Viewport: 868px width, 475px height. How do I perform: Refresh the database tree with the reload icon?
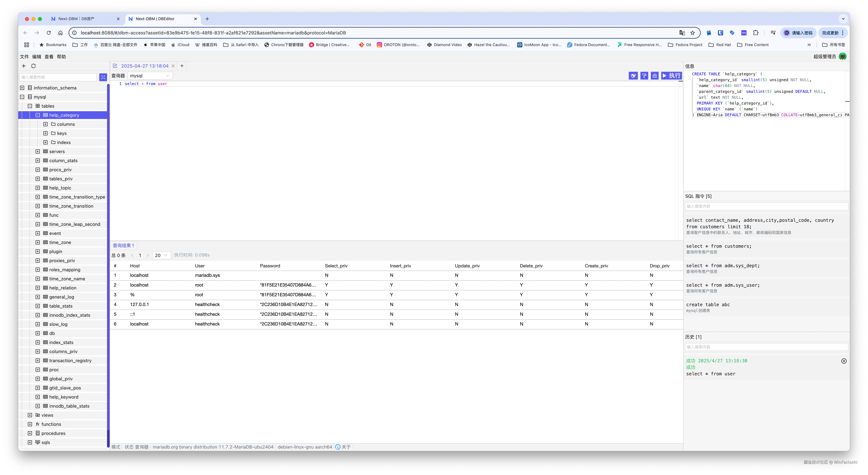[33, 66]
